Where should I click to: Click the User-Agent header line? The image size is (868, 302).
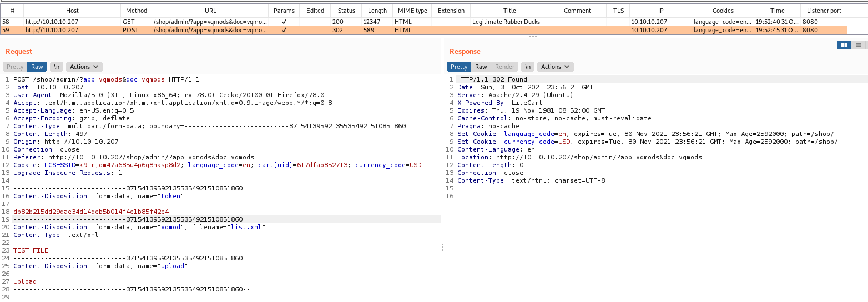click(x=169, y=95)
